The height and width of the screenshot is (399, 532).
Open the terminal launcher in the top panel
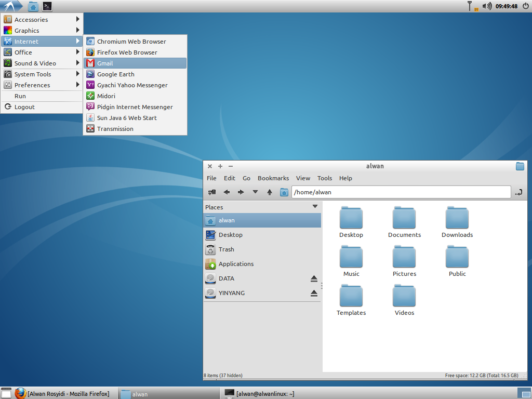pyautogui.click(x=47, y=6)
